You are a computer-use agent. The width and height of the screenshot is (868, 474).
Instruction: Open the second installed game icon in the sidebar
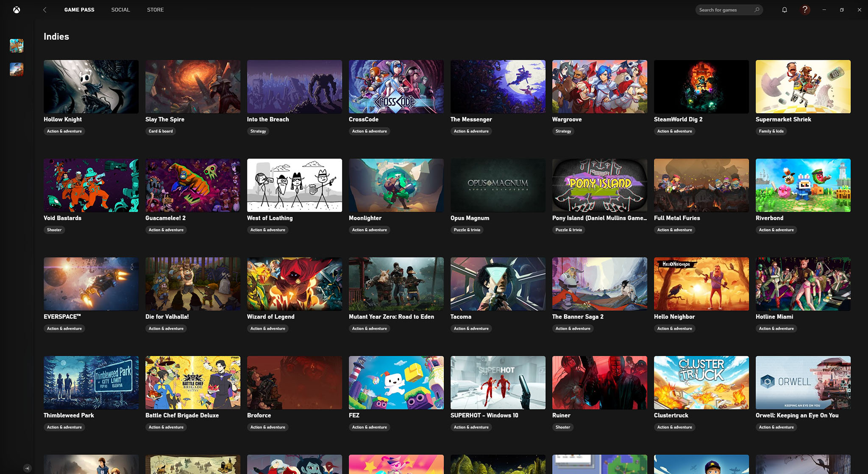tap(17, 70)
